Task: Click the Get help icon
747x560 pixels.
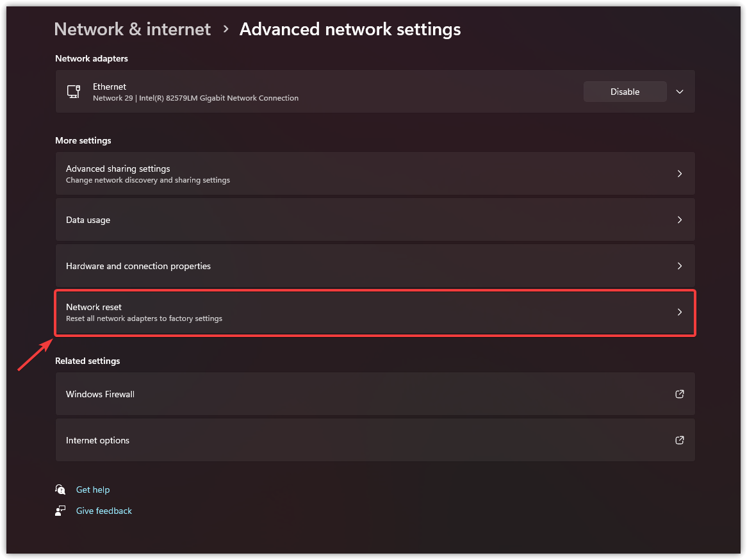Action: coord(60,490)
